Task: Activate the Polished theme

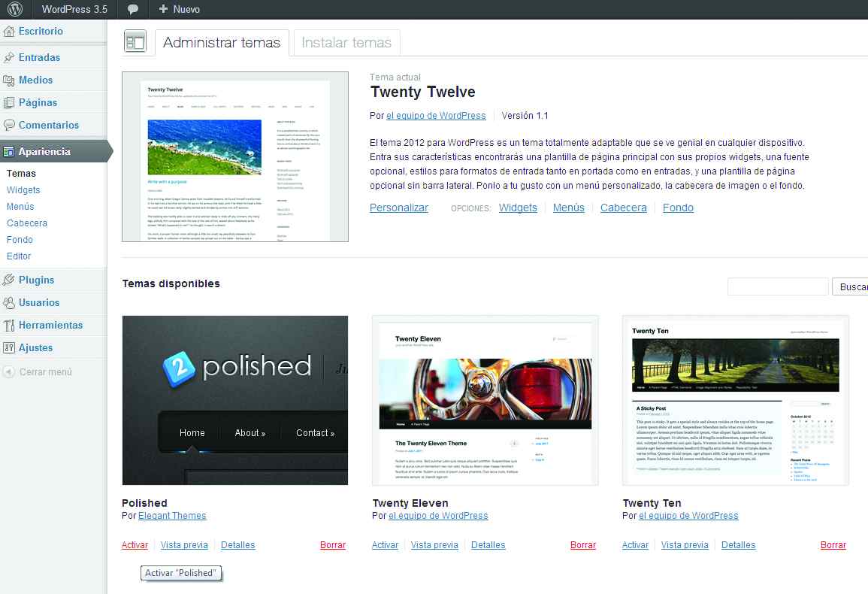Action: (x=135, y=545)
